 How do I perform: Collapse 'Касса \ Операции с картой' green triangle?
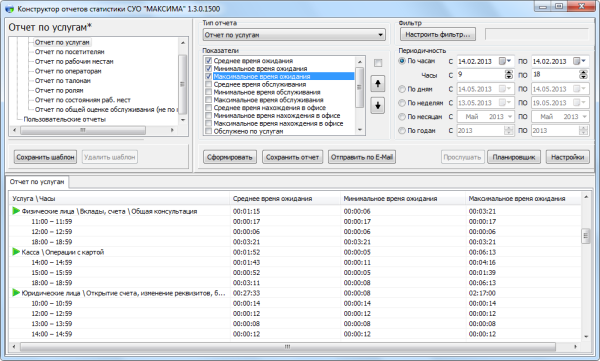(16, 252)
